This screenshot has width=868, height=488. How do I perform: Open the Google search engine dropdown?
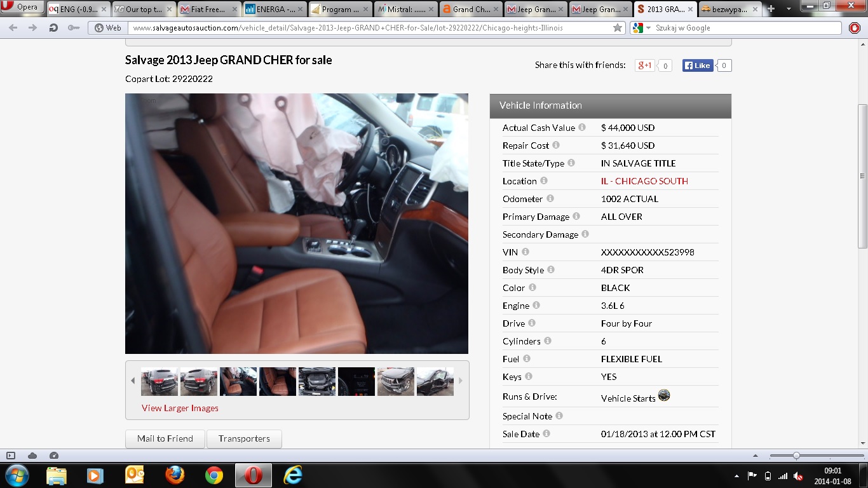click(x=641, y=28)
